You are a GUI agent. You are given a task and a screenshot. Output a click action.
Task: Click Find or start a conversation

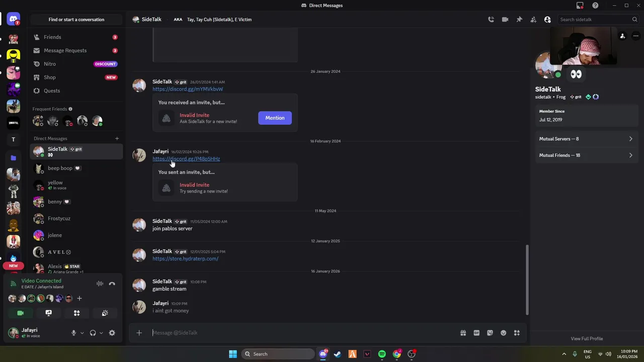[x=76, y=20]
